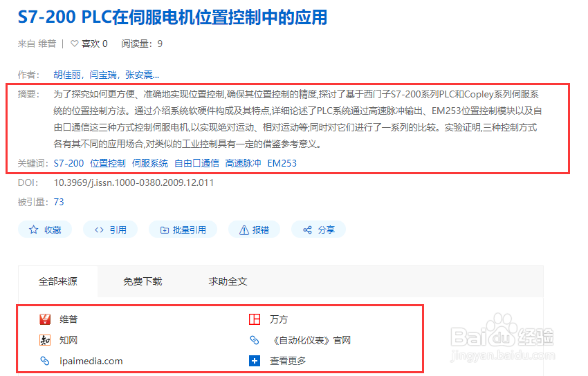
Task: Click keyword EM253
Action: coord(282,163)
